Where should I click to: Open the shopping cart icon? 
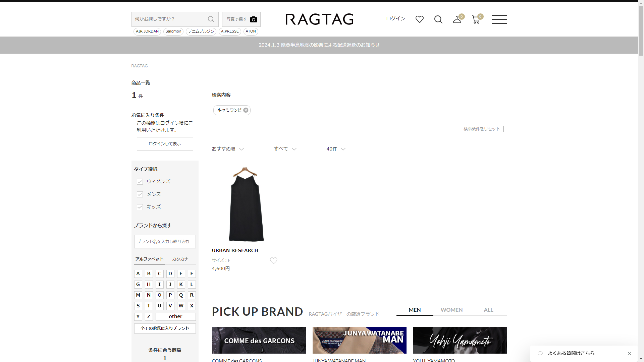coord(476,19)
